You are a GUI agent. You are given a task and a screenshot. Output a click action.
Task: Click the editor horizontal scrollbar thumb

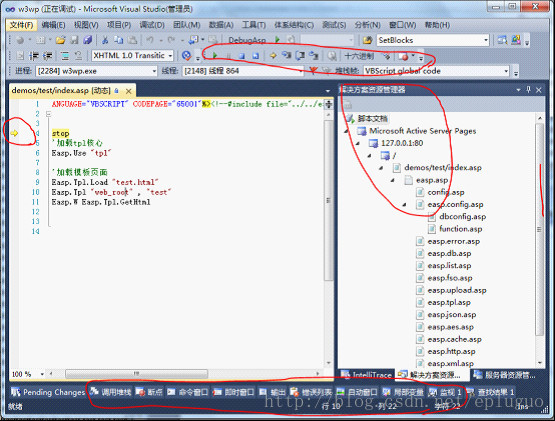tap(136, 374)
